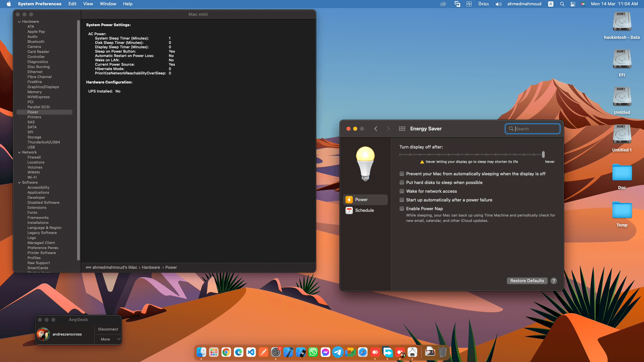Select Memory in the Hardware list

pos(35,92)
